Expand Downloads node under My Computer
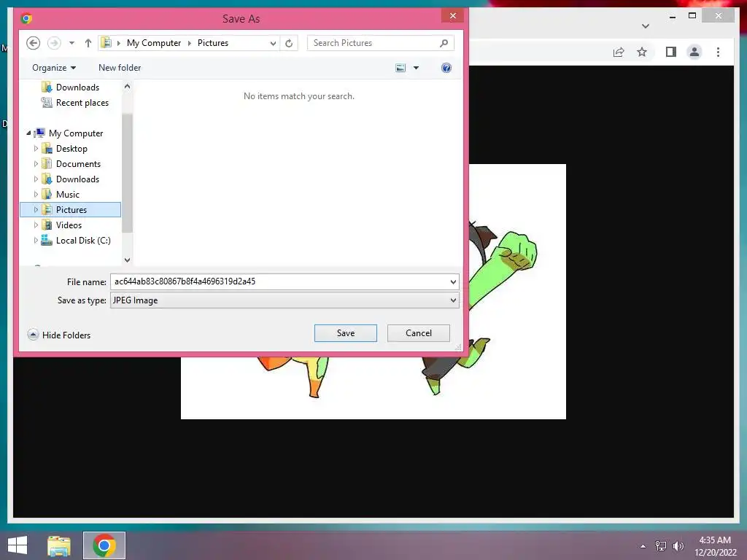 tap(36, 179)
